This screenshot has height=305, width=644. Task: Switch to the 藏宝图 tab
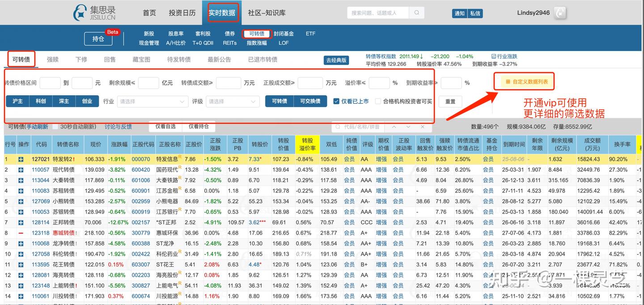[141, 59]
